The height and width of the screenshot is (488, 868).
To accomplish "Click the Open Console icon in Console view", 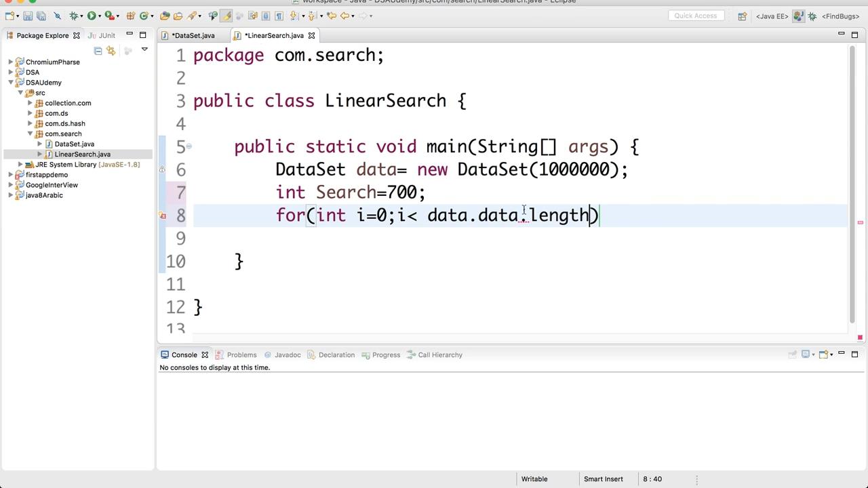I will 823,354.
